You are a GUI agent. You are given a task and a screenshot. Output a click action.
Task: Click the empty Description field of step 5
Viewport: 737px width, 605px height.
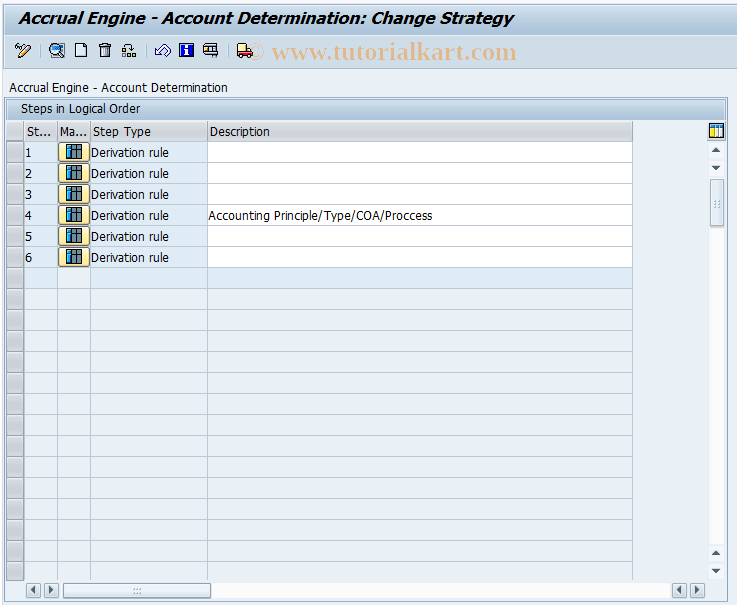tap(420, 236)
